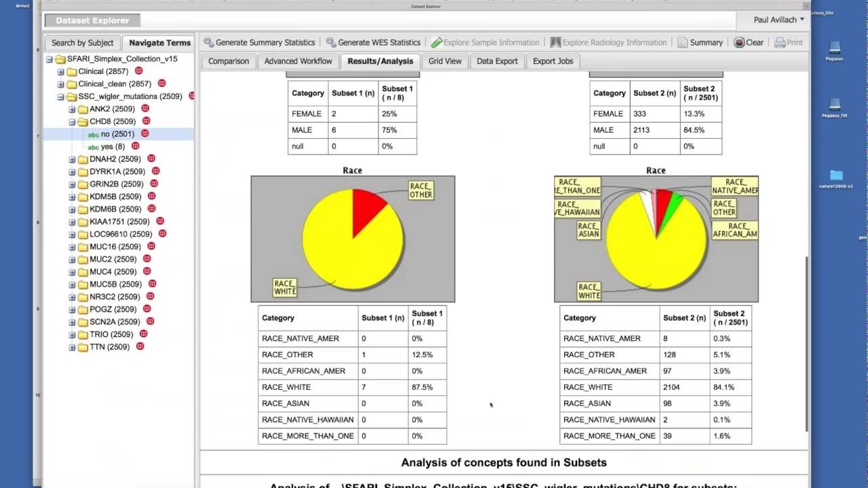Viewport: 868px width, 488px height.
Task: Click red info icon beside yes (8)
Action: click(x=135, y=146)
